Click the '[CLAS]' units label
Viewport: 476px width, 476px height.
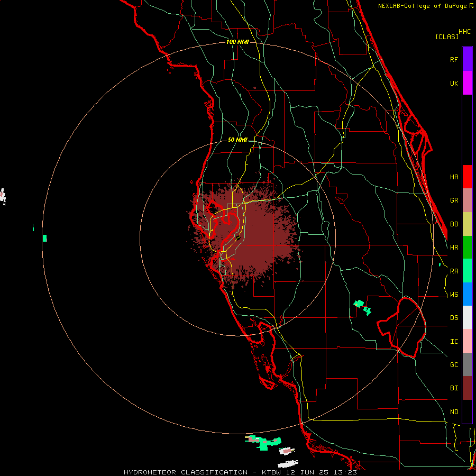click(447, 37)
